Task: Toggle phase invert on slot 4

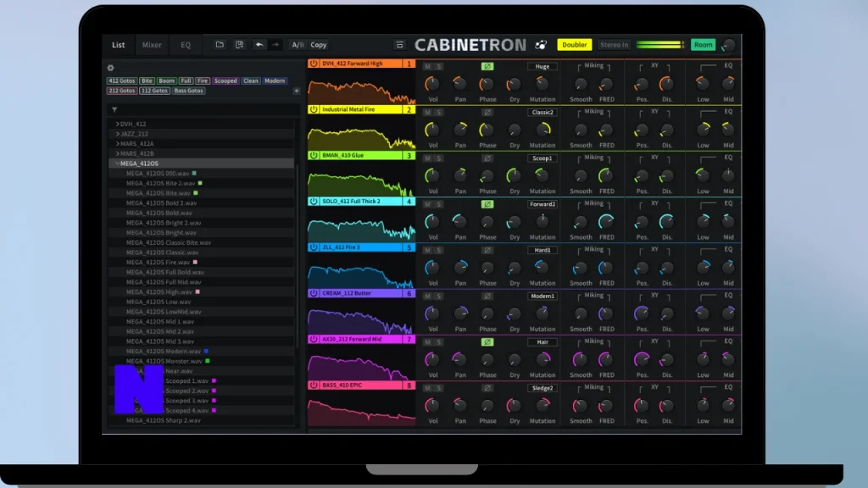Action: coord(487,204)
